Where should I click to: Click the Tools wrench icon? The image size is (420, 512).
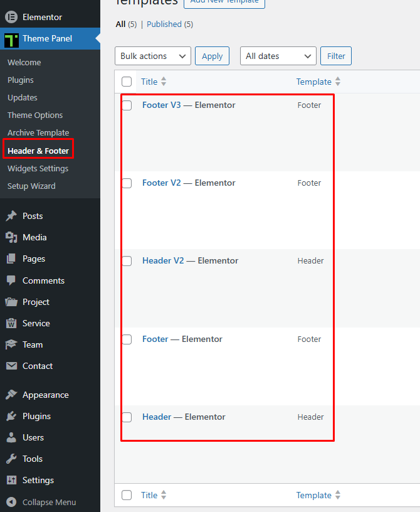coord(11,459)
